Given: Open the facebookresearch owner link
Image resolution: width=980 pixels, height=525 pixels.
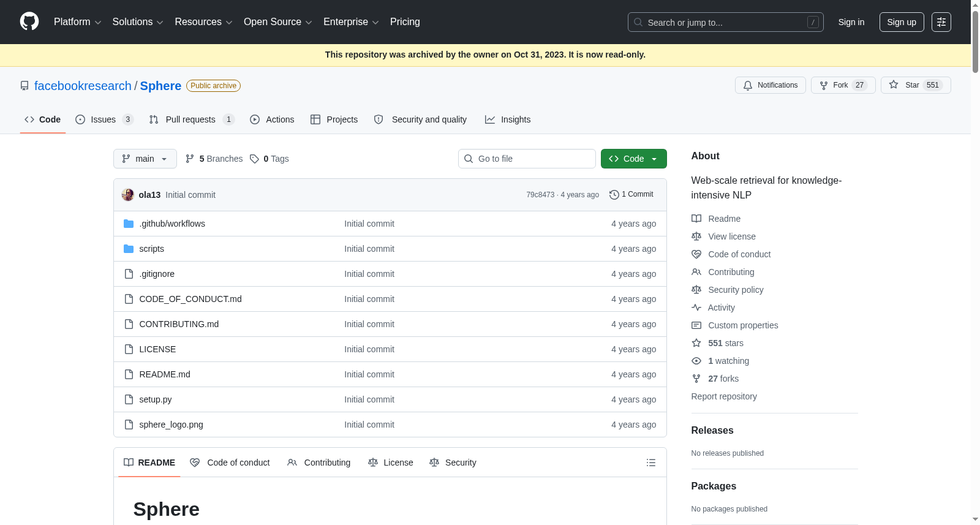Looking at the screenshot, I should pos(83,86).
